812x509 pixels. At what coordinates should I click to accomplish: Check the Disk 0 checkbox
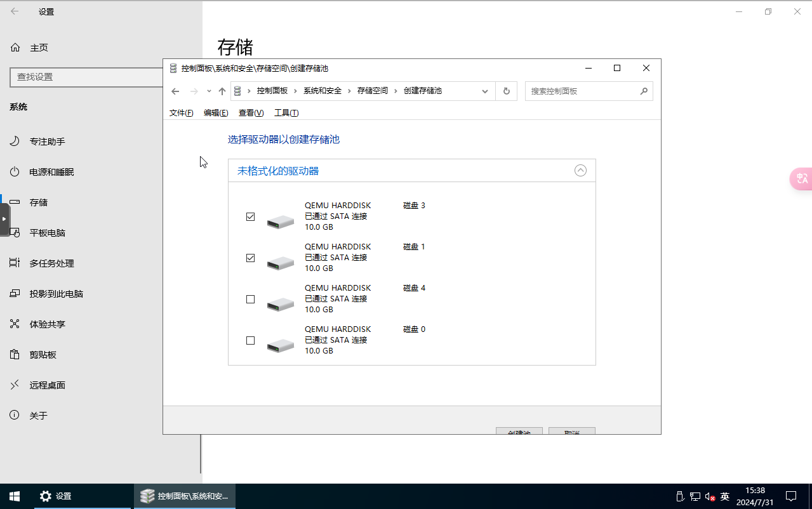250,340
